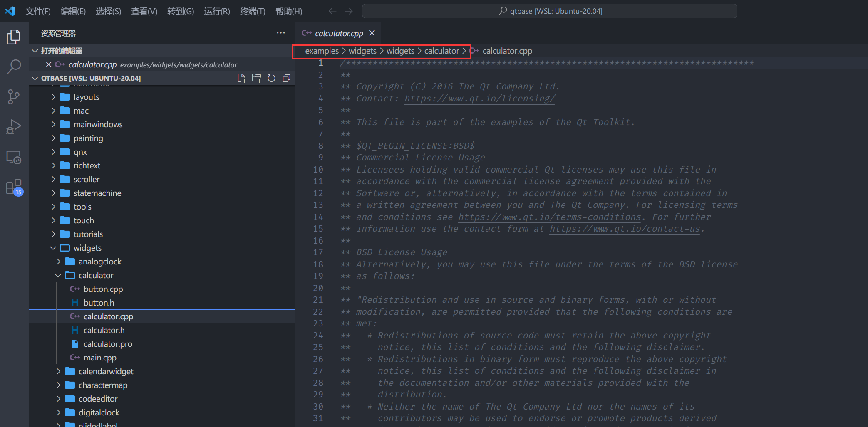Image resolution: width=868 pixels, height=427 pixels.
Task: Select calculator.cpp in file tree
Action: pyautogui.click(x=162, y=316)
